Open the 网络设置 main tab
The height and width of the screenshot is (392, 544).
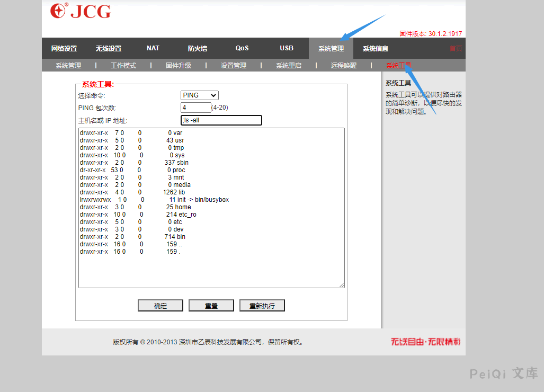(64, 49)
